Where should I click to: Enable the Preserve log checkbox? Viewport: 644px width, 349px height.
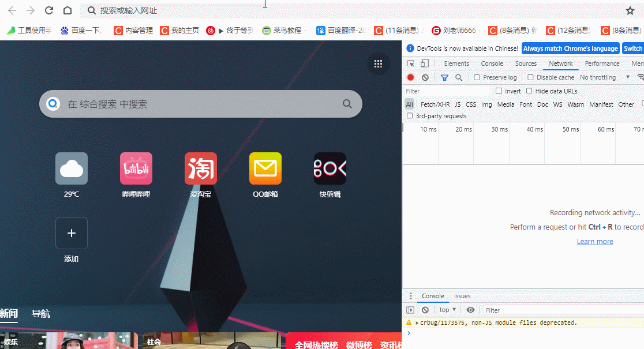pos(477,77)
